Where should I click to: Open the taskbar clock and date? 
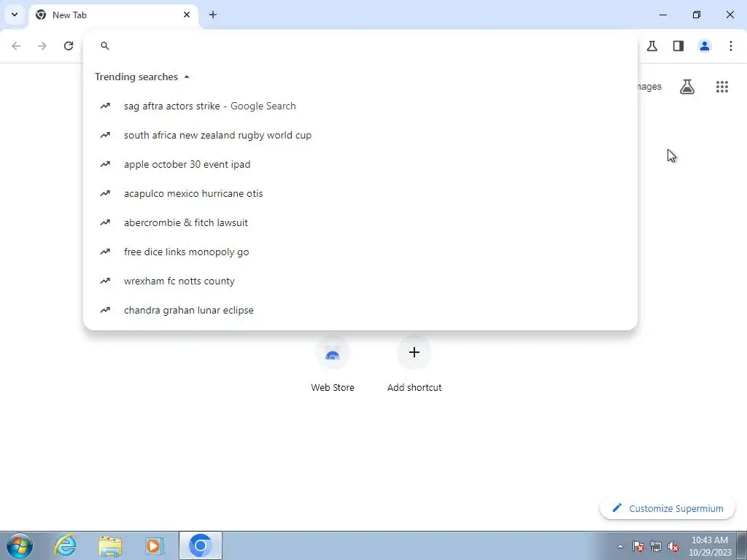(710, 546)
